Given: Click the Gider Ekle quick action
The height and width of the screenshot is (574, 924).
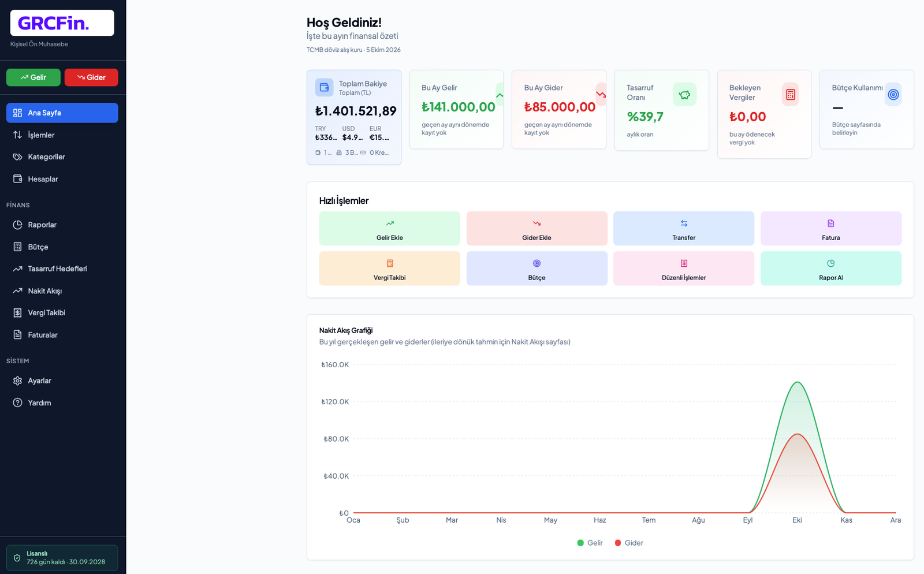Looking at the screenshot, I should pyautogui.click(x=537, y=229).
